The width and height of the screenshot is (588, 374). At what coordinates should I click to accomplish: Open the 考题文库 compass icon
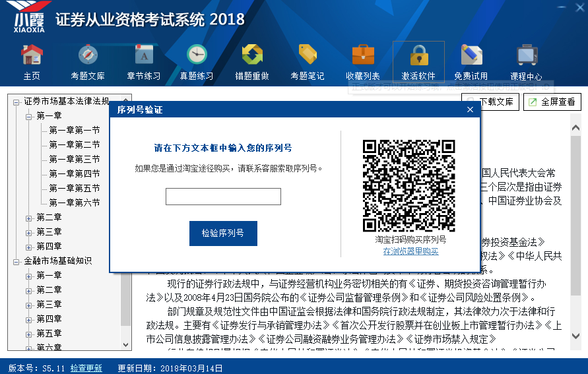coord(88,55)
